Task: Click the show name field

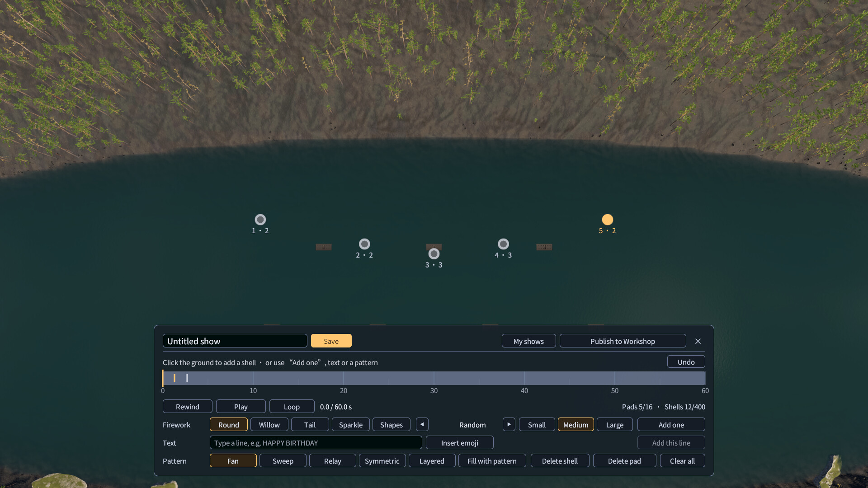Action: point(235,341)
